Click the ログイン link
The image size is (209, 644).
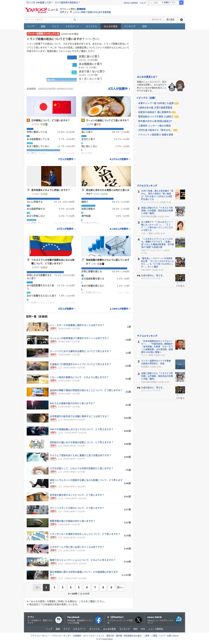(64, 12)
